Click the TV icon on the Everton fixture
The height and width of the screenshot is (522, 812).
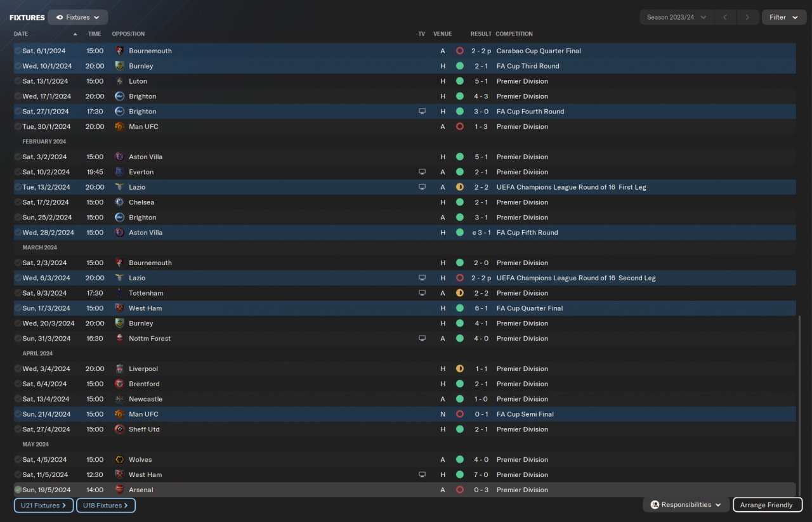[422, 172]
